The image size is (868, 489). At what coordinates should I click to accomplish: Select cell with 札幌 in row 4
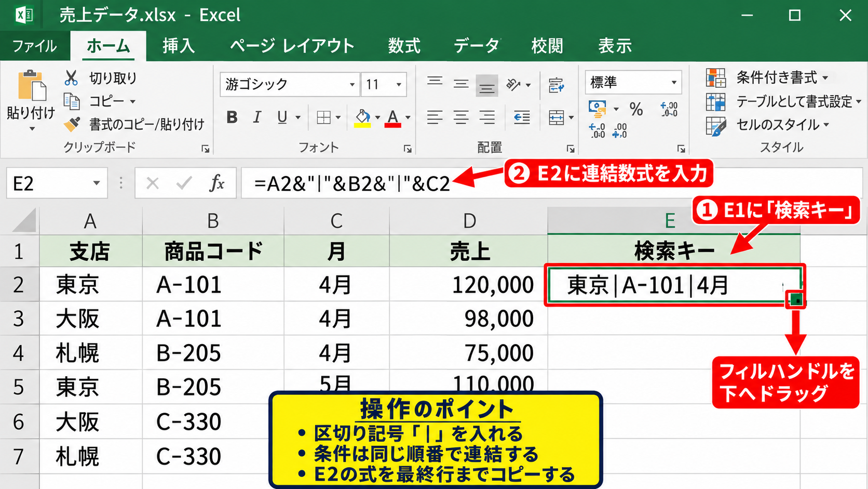click(91, 353)
